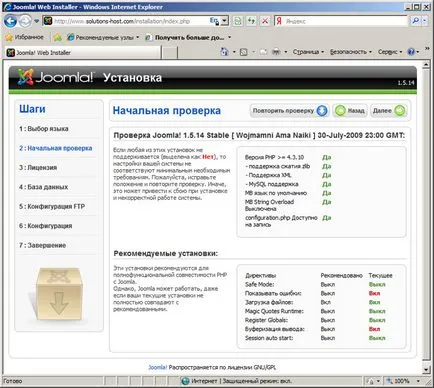This screenshot has width=434, height=388.
Task: Expand the Получить больше до... dropdown arrow
Action: [229, 38]
